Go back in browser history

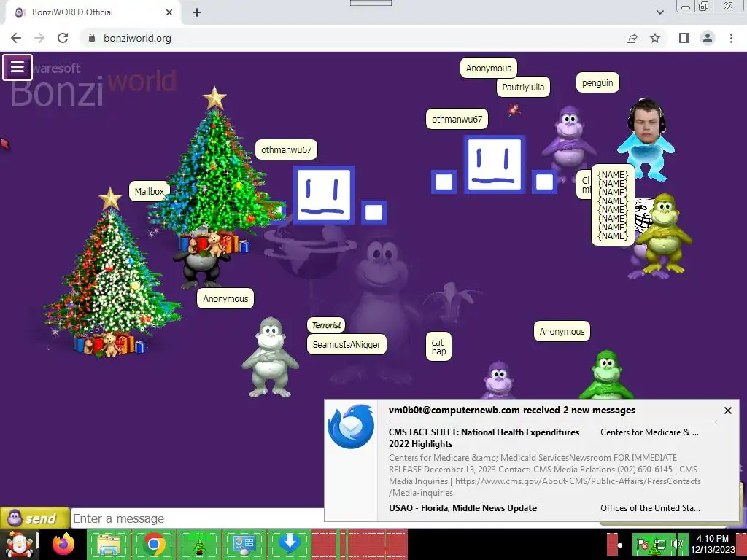16,38
